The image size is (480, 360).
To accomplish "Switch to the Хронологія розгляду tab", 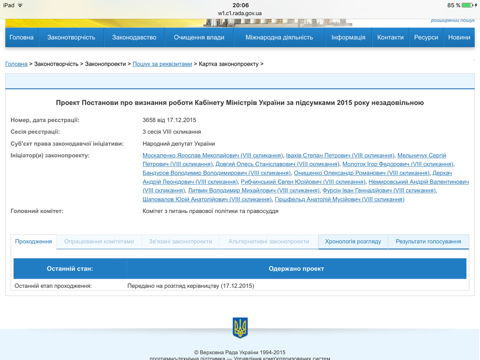I will click(x=353, y=241).
